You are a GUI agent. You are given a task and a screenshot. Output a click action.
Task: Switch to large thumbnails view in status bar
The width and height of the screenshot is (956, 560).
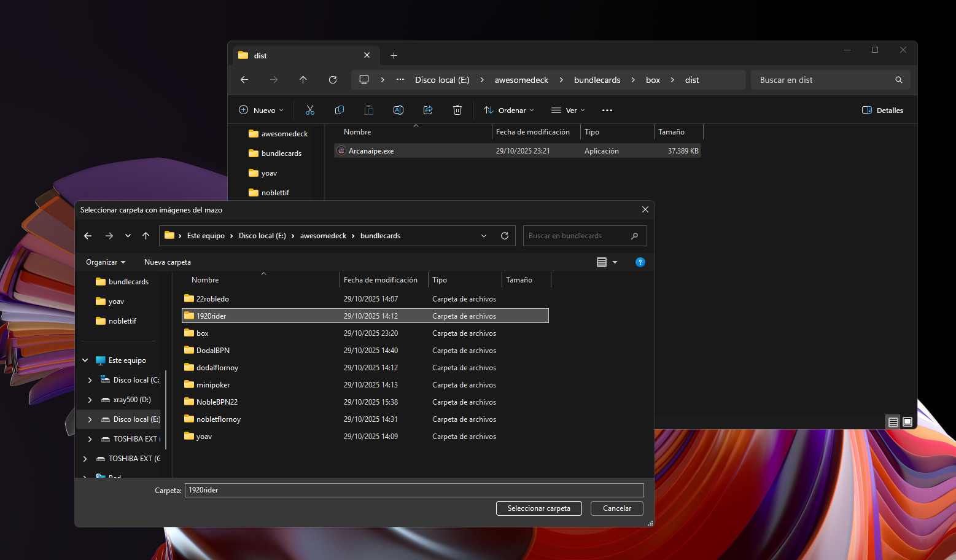click(x=907, y=422)
